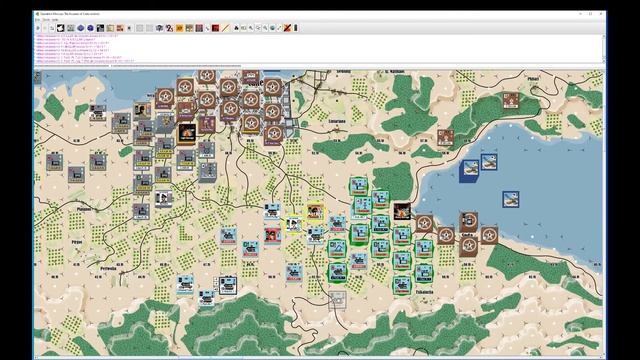Select the faded grey outlined counter near the southern road
The height and width of the screenshot is (360, 640).
pyautogui.click(x=338, y=300)
